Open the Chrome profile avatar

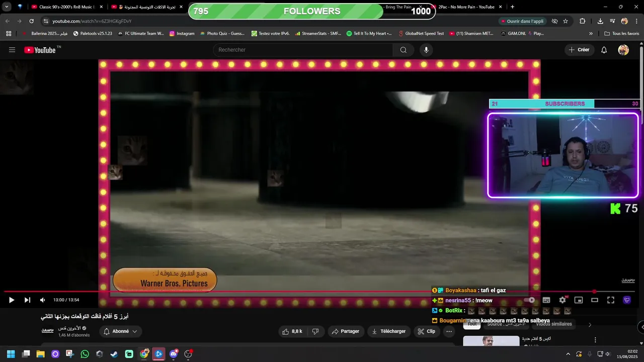(624, 21)
